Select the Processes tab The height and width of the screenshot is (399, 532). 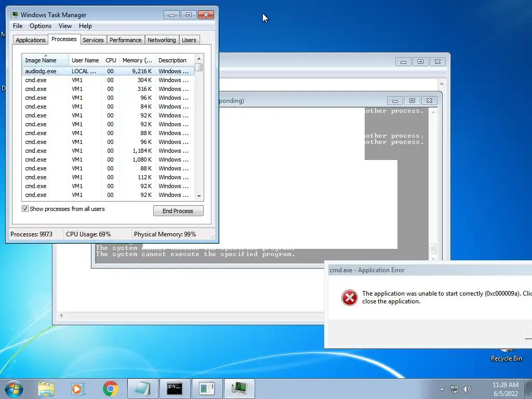pyautogui.click(x=64, y=39)
